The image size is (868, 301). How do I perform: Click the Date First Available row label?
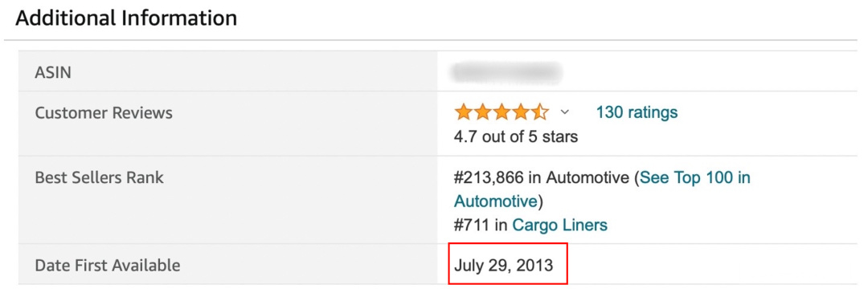[x=108, y=265]
